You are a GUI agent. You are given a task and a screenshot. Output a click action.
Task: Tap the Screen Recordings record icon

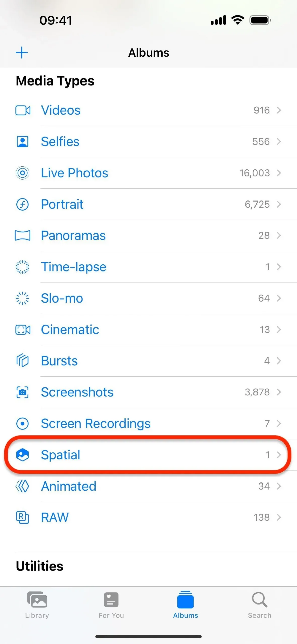point(23,423)
